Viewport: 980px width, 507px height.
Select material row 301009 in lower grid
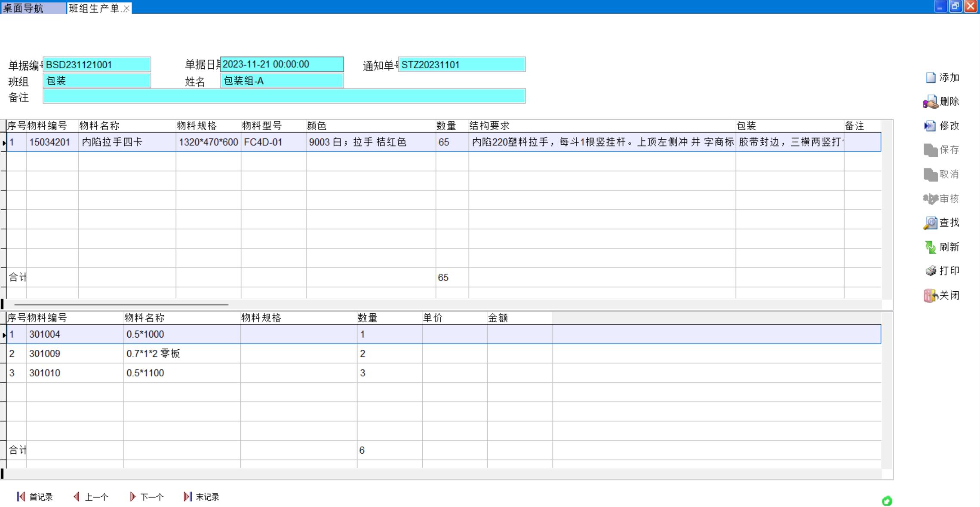click(45, 354)
